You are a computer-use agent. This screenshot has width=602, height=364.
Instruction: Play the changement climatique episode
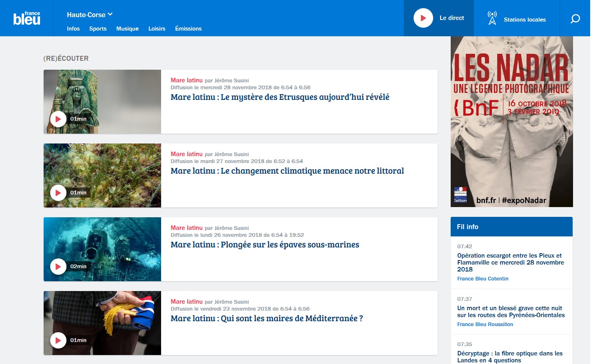[58, 193]
